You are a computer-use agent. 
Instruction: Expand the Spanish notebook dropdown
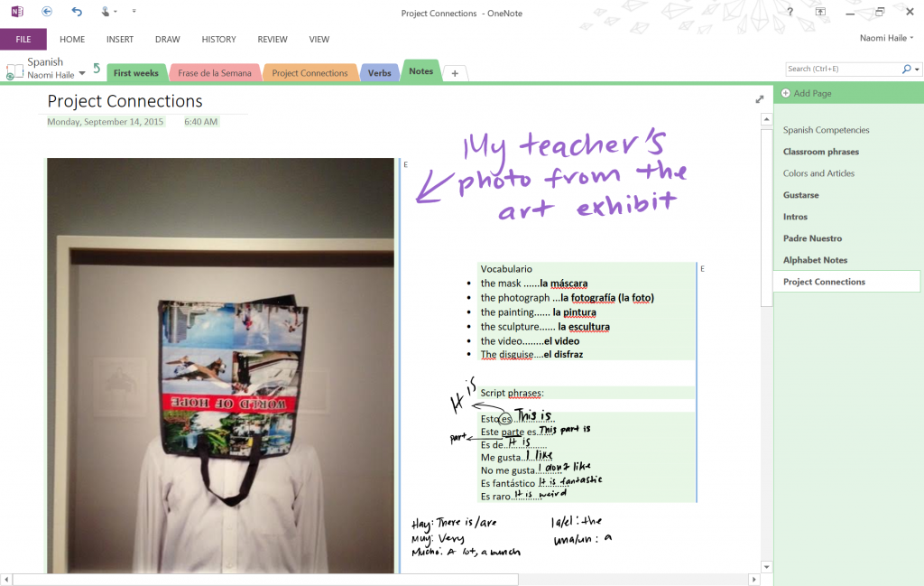82,73
